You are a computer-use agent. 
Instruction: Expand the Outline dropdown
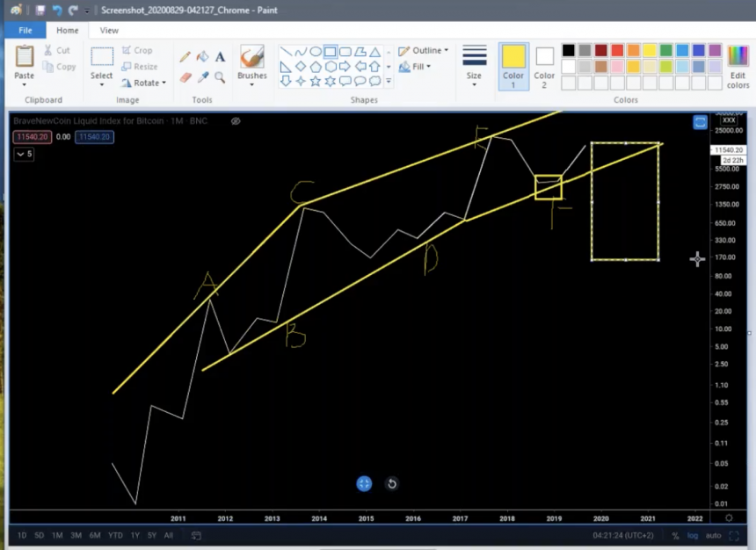[424, 51]
